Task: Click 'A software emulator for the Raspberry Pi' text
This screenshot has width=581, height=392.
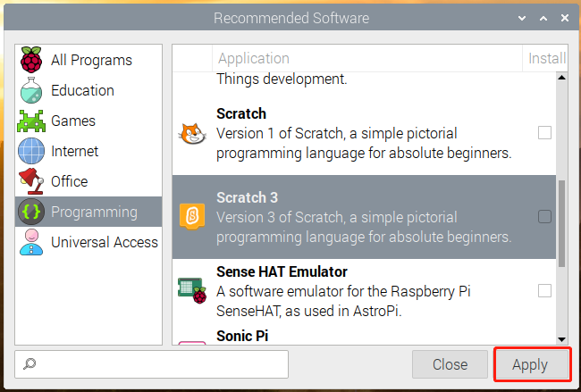Action: click(343, 291)
